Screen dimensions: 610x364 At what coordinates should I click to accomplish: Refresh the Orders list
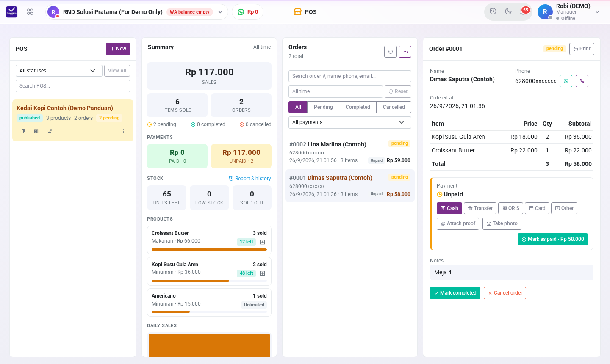coord(391,52)
